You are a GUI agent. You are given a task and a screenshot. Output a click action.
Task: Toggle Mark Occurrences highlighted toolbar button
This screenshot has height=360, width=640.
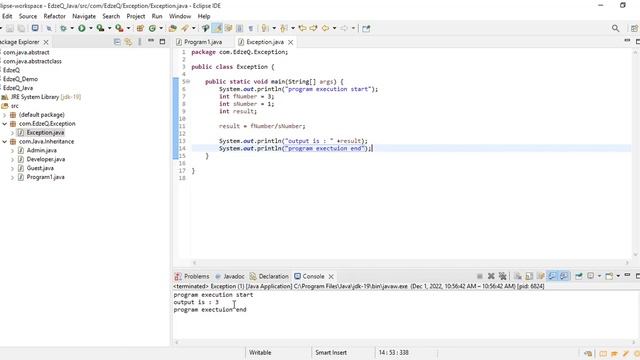(x=217, y=28)
